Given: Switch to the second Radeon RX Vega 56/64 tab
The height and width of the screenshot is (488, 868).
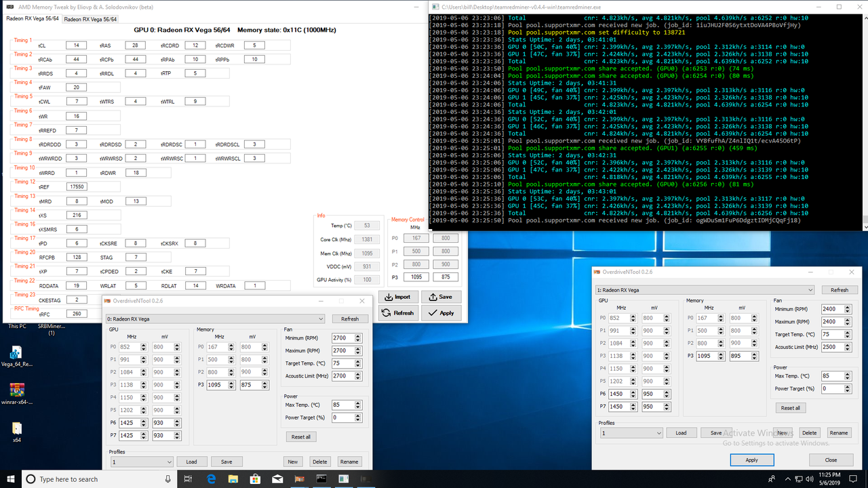Looking at the screenshot, I should tap(90, 19).
